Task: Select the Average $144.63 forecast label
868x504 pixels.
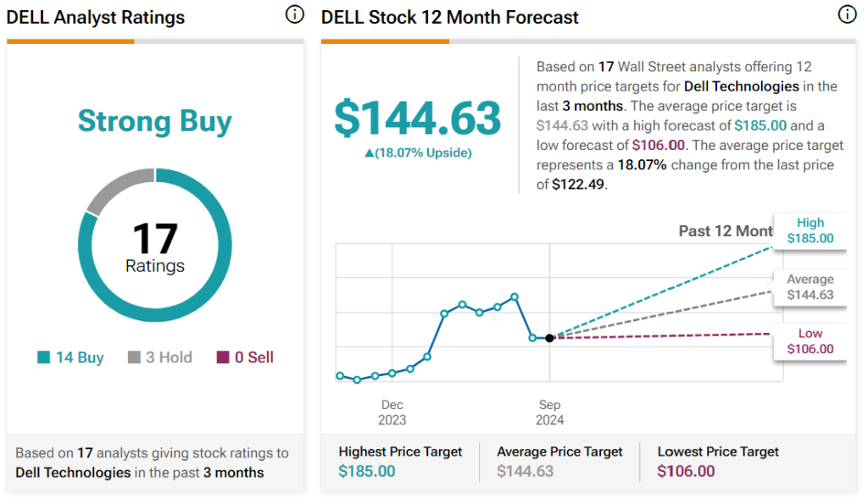Action: pos(810,287)
